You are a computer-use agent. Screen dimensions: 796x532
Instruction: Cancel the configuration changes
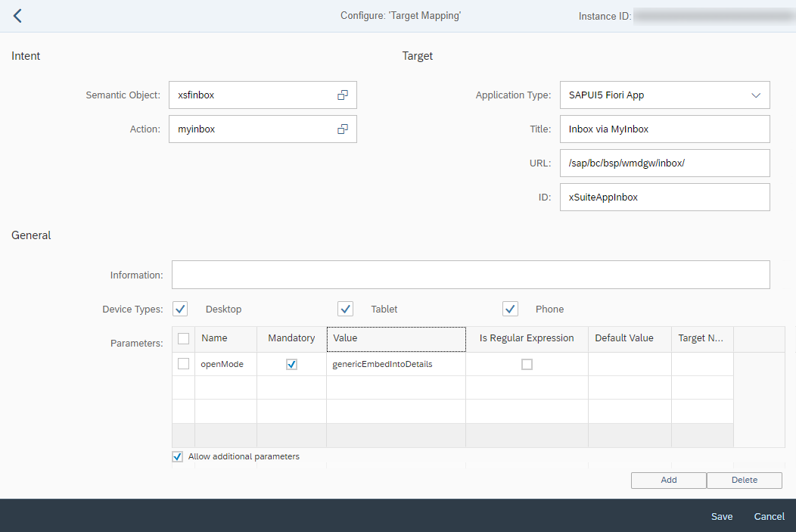tap(769, 516)
